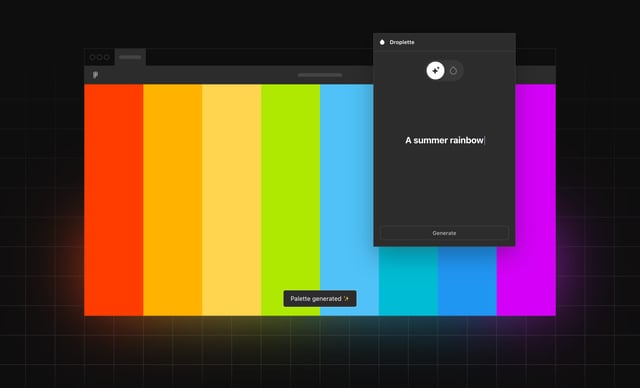Click the third window control circle
The image size is (640, 388).
(x=107, y=57)
